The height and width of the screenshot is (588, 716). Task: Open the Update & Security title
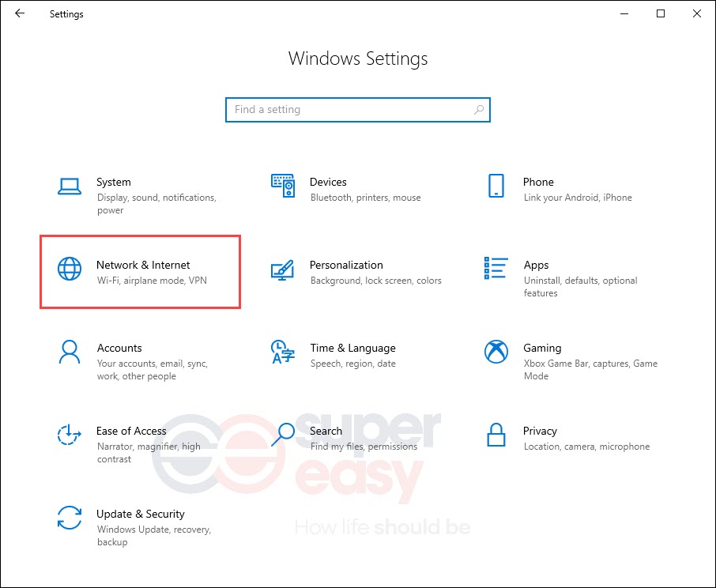pos(140,514)
